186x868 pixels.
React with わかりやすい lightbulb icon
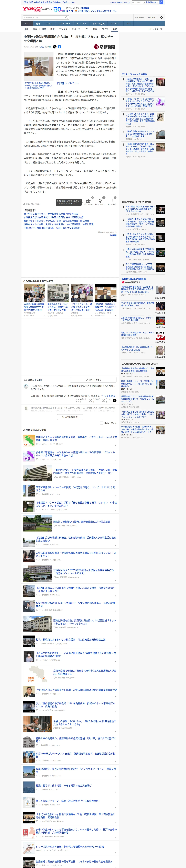coord(100,201)
